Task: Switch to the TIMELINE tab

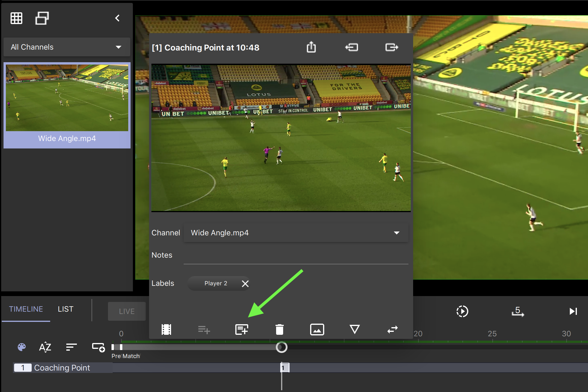Action: (x=26, y=309)
